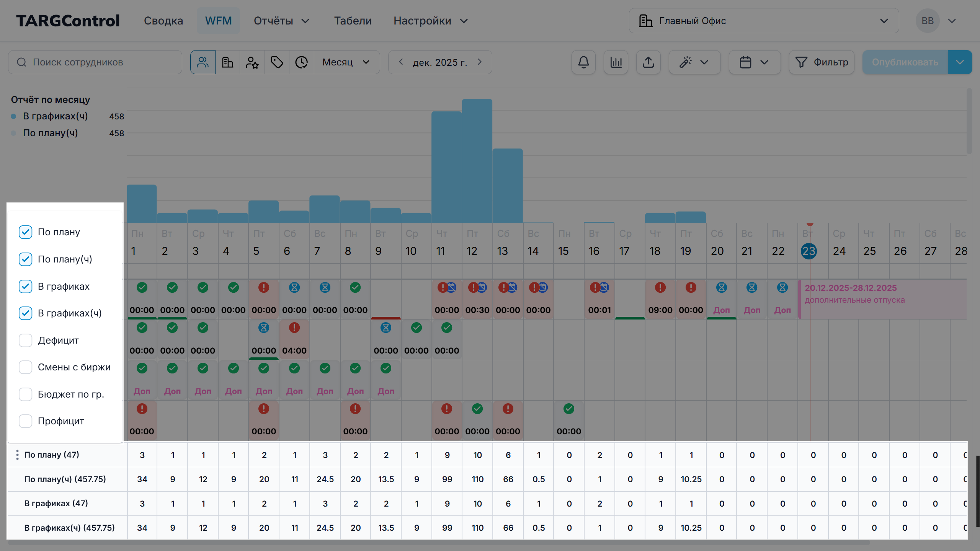The width and height of the screenshot is (980, 551).
Task: Switch to the building departments view icon
Action: pyautogui.click(x=227, y=62)
